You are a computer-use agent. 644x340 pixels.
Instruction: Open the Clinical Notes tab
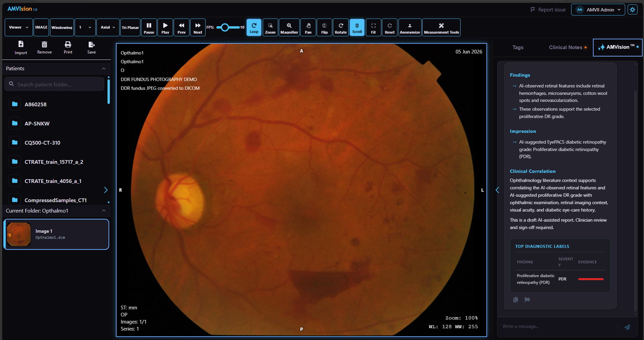coord(567,47)
